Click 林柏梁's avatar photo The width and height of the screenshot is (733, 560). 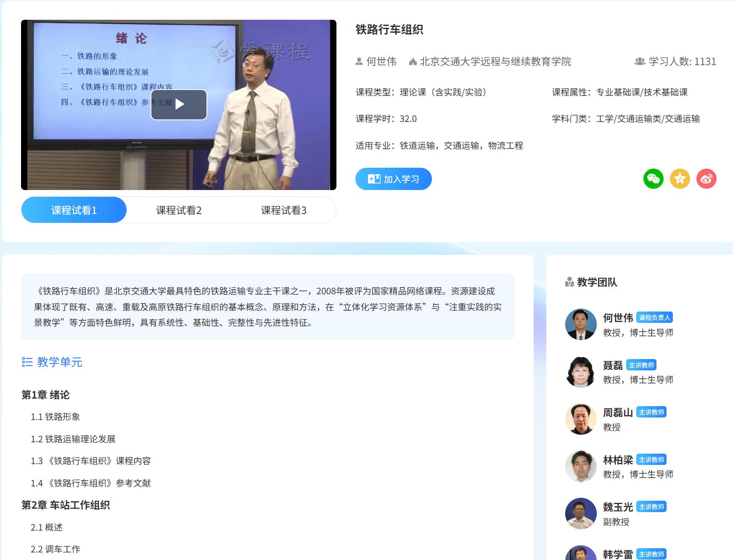(x=581, y=466)
